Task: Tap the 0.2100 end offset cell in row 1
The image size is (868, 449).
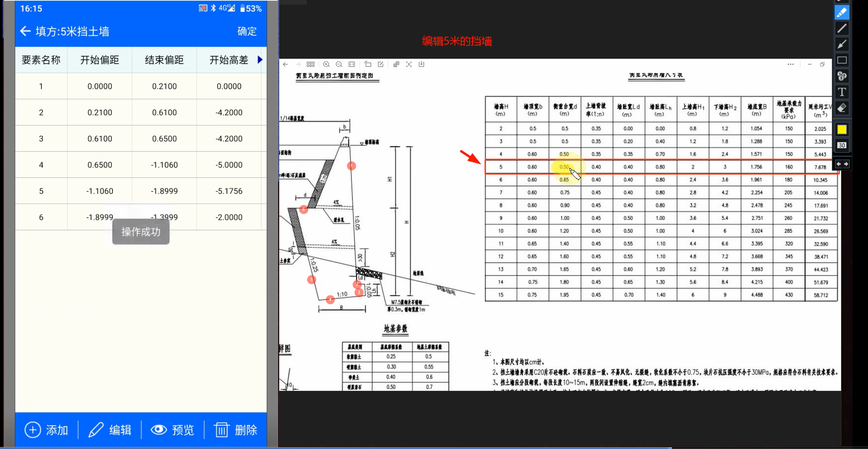Action: pyautogui.click(x=164, y=86)
